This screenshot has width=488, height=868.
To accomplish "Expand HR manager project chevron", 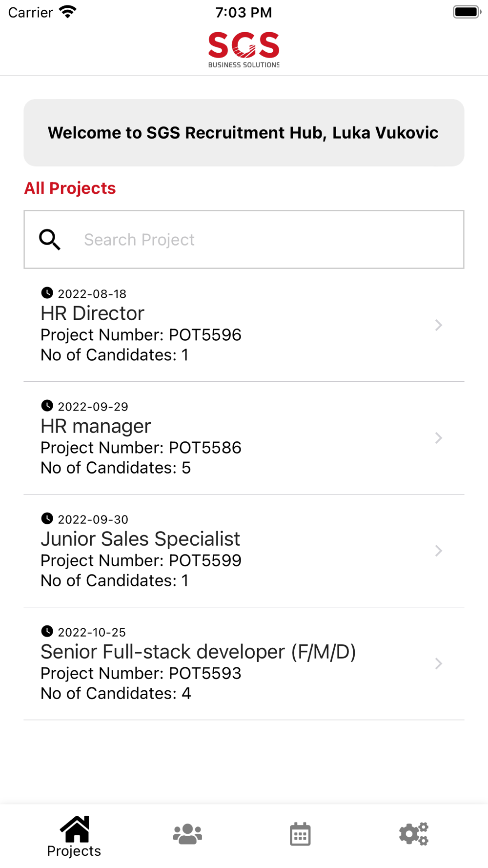I will pyautogui.click(x=439, y=438).
